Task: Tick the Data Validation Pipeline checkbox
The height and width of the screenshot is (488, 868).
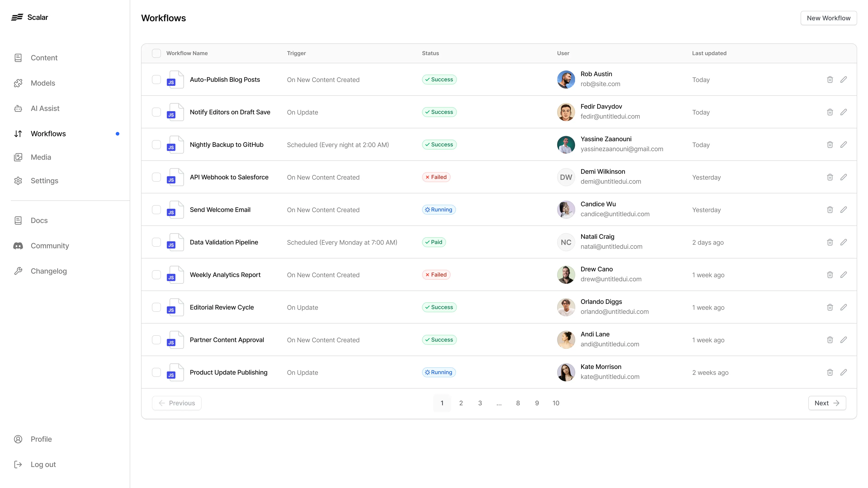Action: click(156, 242)
